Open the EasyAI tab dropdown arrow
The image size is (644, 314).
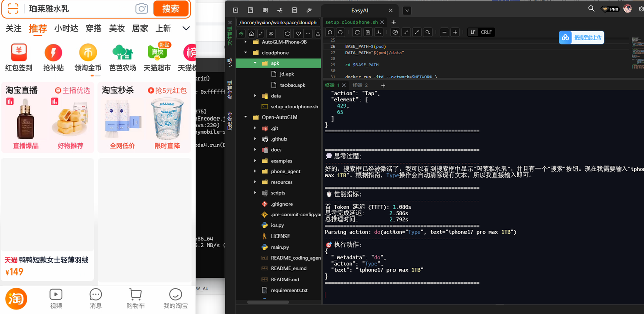click(x=407, y=10)
